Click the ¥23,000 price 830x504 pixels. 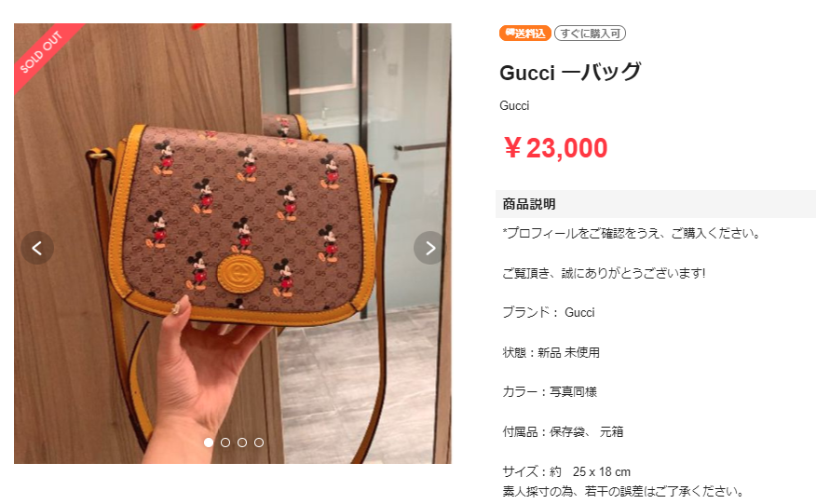pyautogui.click(x=555, y=148)
